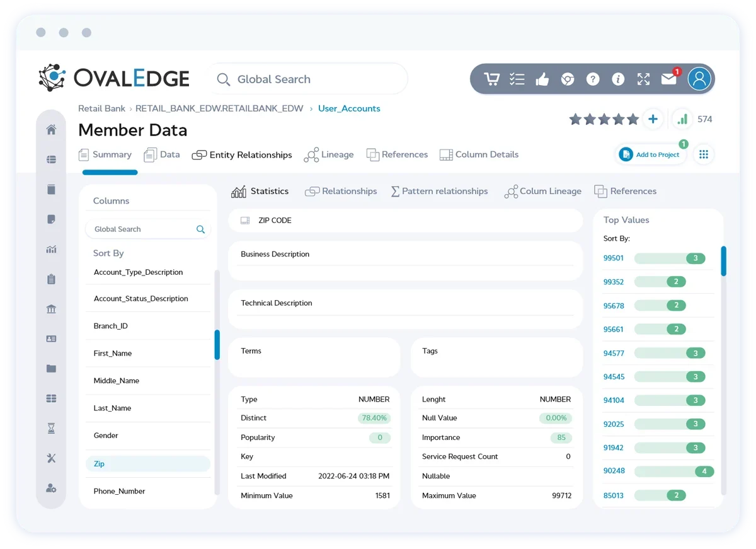Click the Top Values scrollbar
Viewport: 756px width, 549px height.
(724, 261)
